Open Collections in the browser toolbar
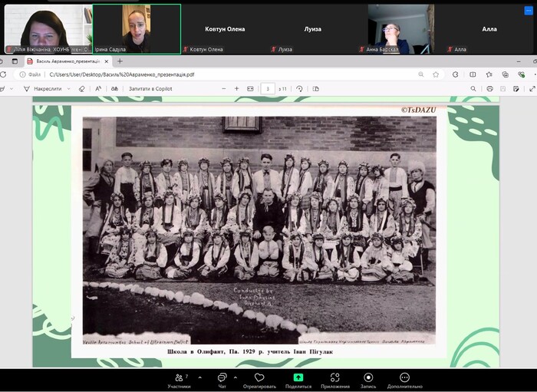 pyautogui.click(x=505, y=74)
